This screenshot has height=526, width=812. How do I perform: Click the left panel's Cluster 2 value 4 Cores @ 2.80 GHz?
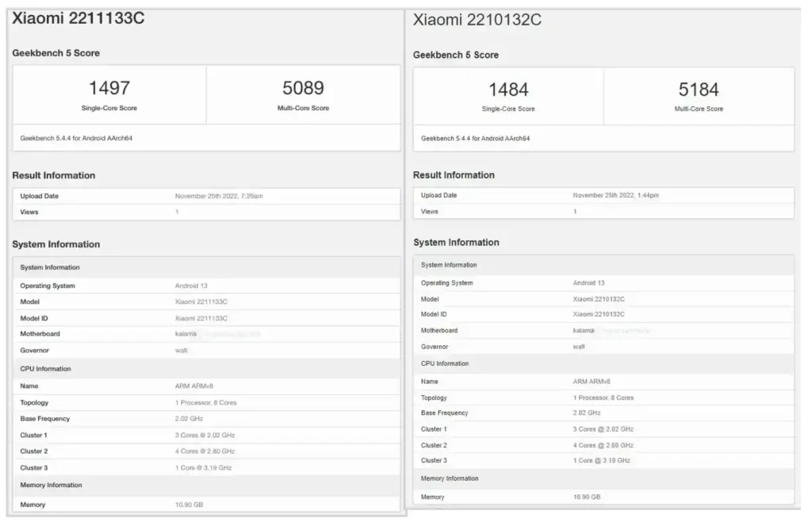[205, 451]
